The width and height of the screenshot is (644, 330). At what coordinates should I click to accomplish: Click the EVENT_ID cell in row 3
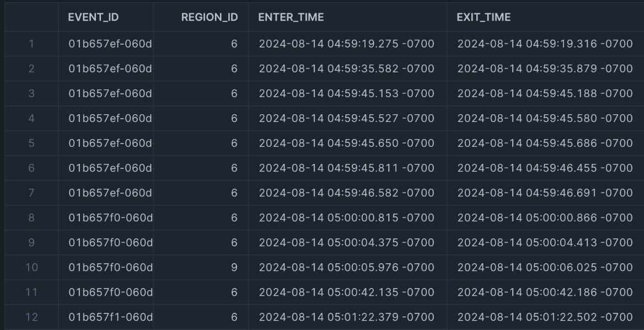click(110, 93)
